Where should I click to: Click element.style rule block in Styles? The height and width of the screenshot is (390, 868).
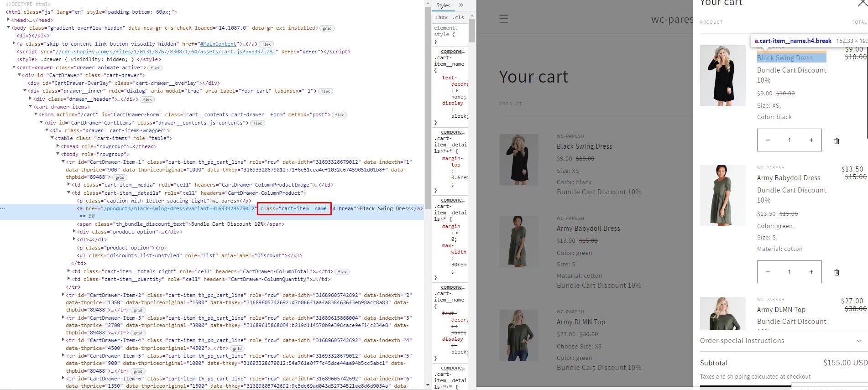point(450,34)
